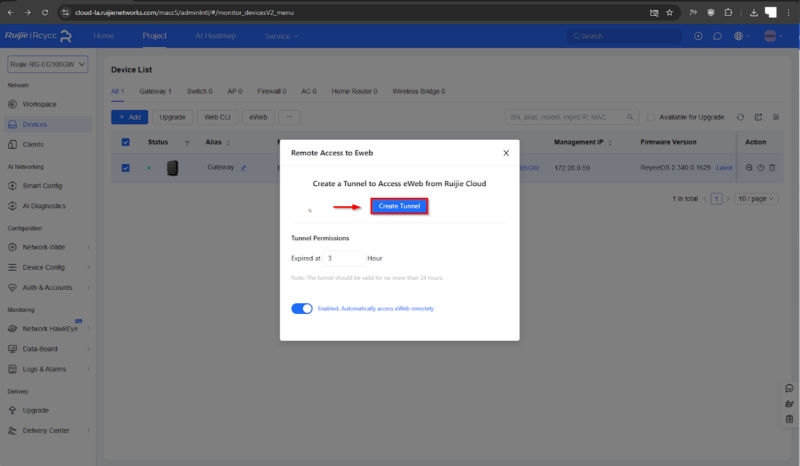Click the Gateway row delete icon
This screenshot has width=800, height=466.
coord(772,167)
